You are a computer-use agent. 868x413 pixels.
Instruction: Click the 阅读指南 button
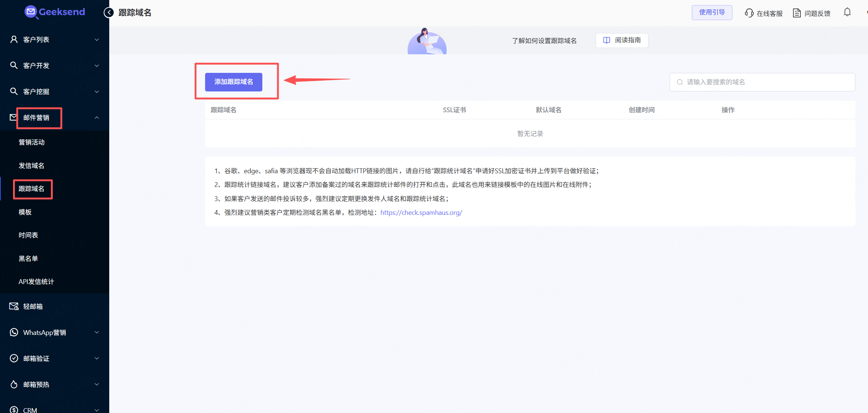(622, 40)
